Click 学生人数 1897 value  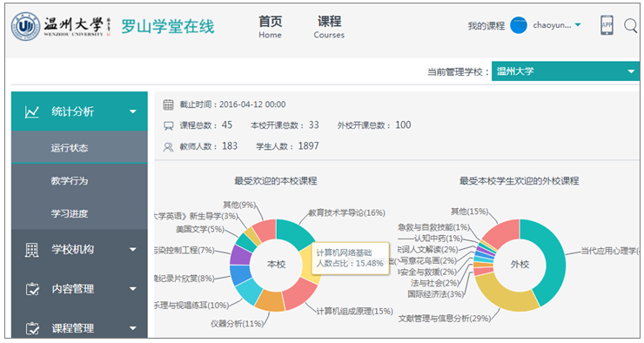(x=308, y=146)
